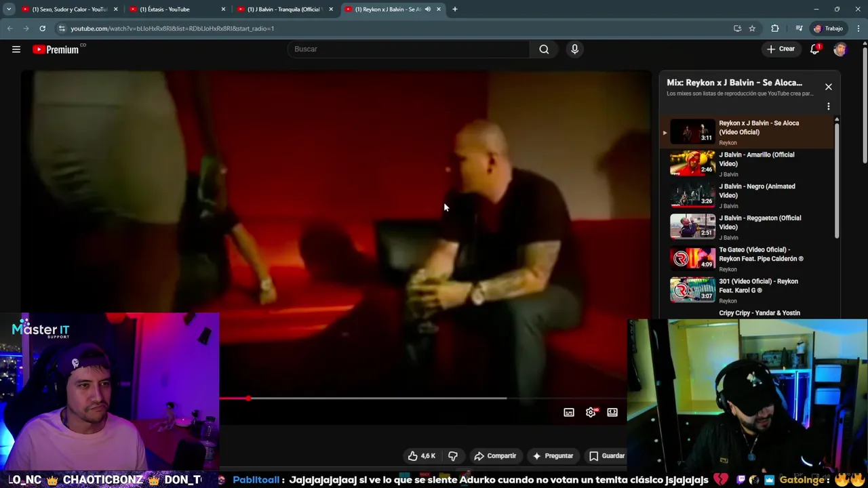Open the mix playlist options menu

[828, 106]
